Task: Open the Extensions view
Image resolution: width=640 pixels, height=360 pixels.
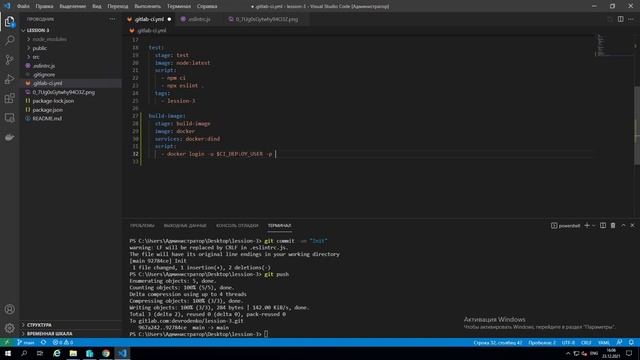Action: pyautogui.click(x=9, y=98)
